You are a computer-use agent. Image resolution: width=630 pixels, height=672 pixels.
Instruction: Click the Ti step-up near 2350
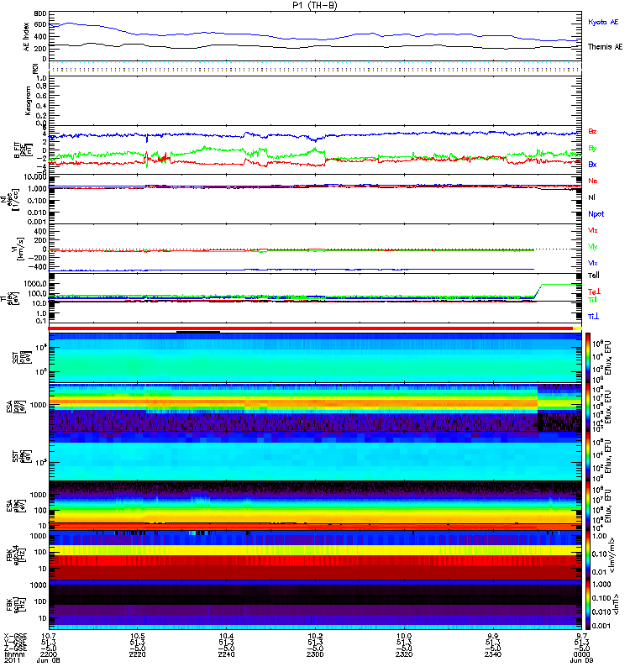pyautogui.click(x=538, y=291)
